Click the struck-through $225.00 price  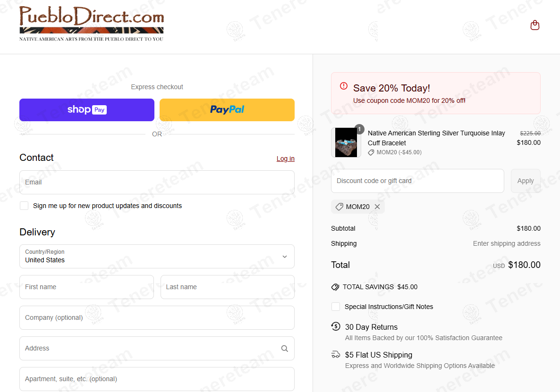click(x=530, y=133)
